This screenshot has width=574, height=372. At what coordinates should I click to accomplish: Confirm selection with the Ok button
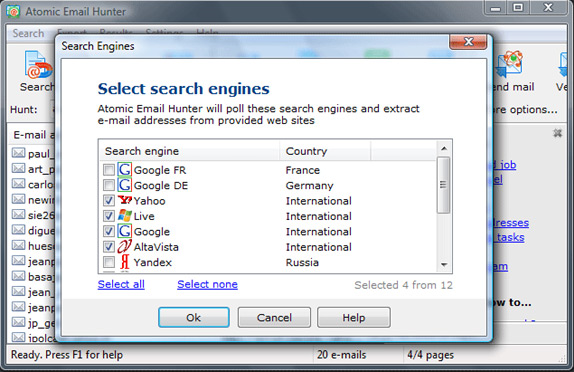[x=194, y=317]
